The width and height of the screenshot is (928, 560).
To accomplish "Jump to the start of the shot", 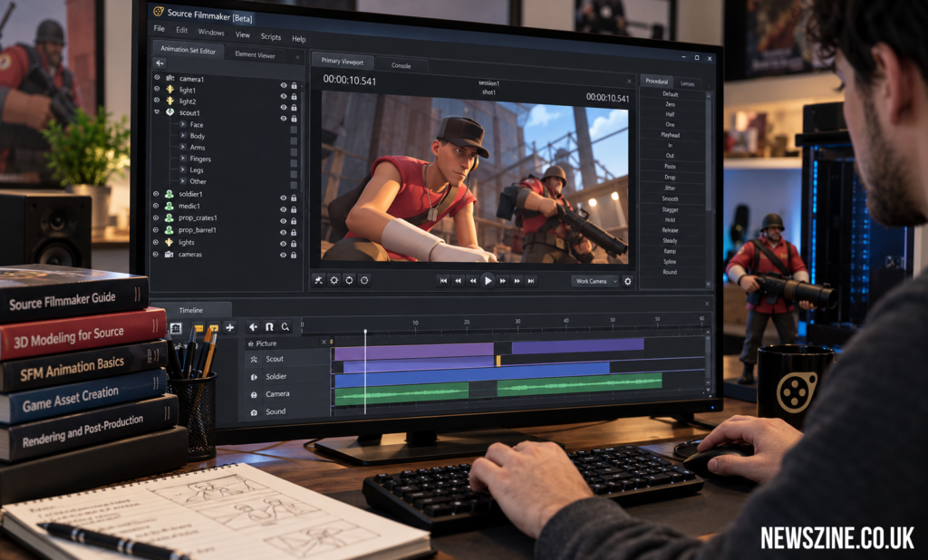I will point(443,281).
